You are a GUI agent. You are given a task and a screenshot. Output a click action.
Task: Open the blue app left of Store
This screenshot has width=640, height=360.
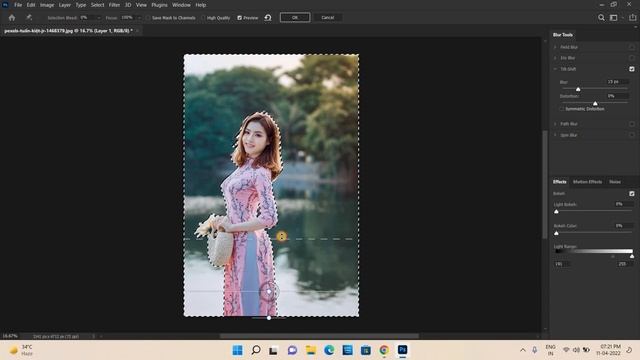coord(347,350)
